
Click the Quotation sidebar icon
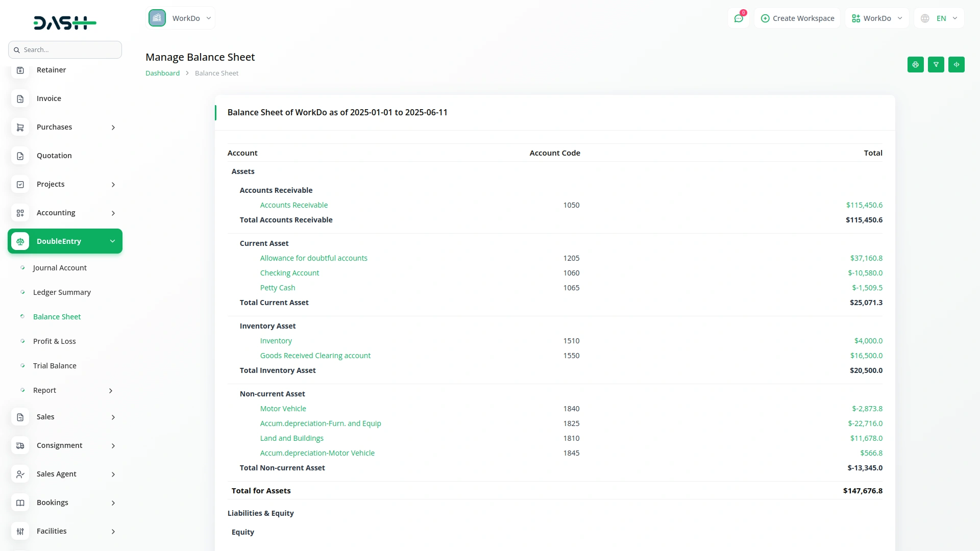pos(20,156)
